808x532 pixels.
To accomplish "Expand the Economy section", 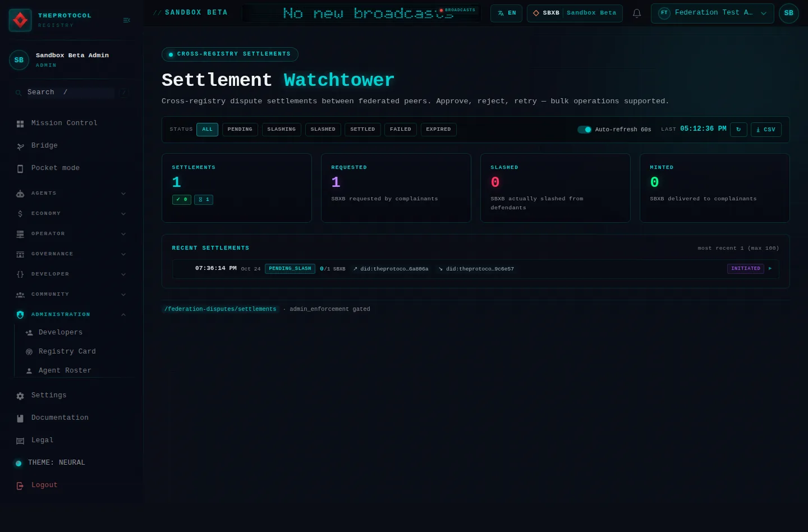I will pyautogui.click(x=71, y=213).
